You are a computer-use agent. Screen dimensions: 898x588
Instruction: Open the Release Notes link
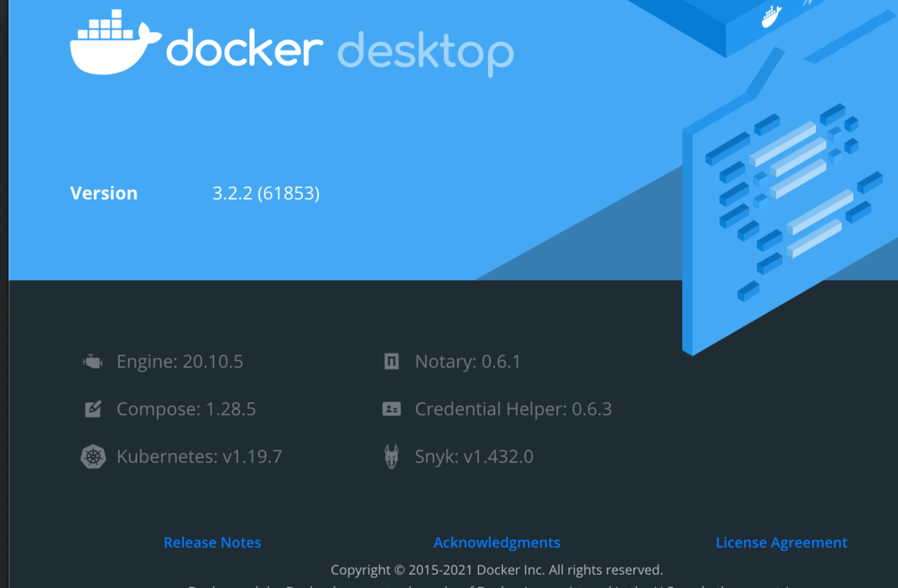[212, 542]
